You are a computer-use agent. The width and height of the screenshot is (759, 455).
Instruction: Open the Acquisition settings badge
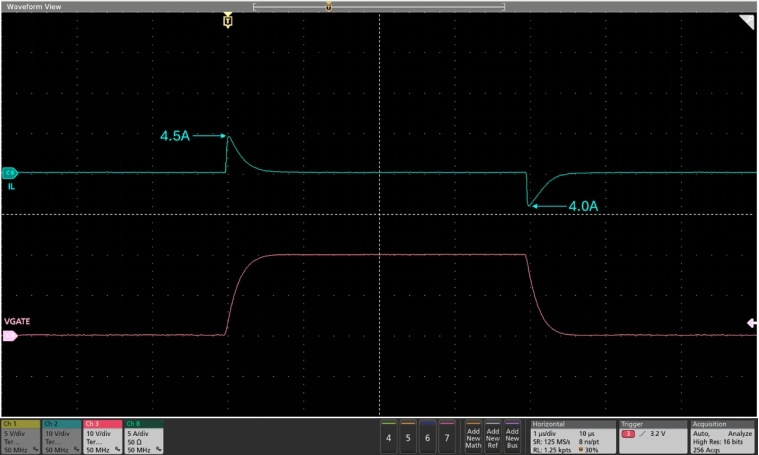(x=723, y=436)
